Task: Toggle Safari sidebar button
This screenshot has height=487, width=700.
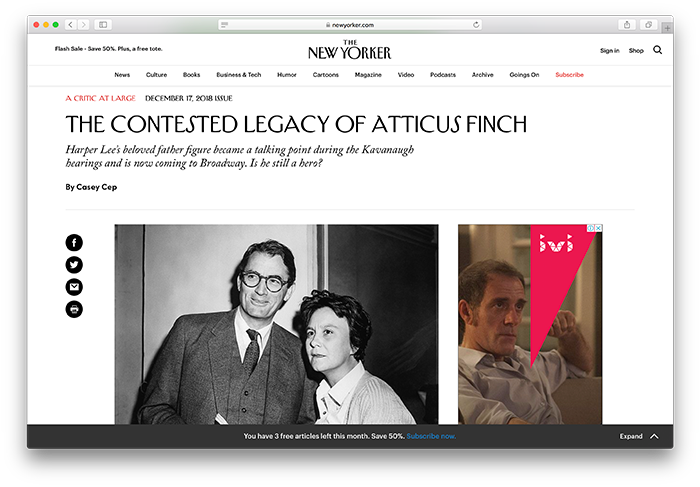Action: (103, 25)
